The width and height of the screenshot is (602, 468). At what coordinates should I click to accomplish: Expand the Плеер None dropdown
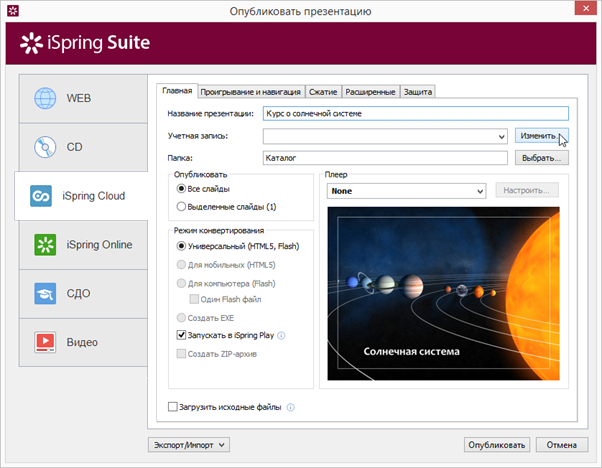[x=406, y=191]
